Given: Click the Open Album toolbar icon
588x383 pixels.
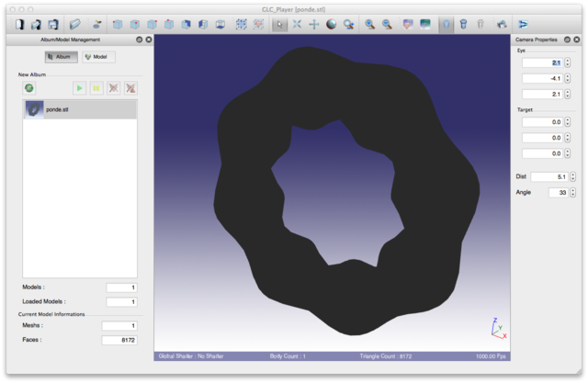Looking at the screenshot, I should point(36,25).
